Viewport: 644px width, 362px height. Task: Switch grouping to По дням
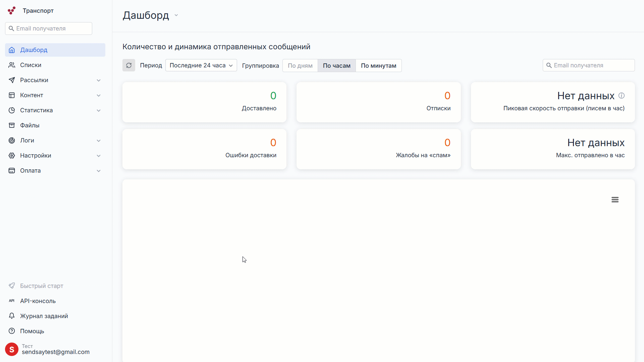(x=300, y=66)
